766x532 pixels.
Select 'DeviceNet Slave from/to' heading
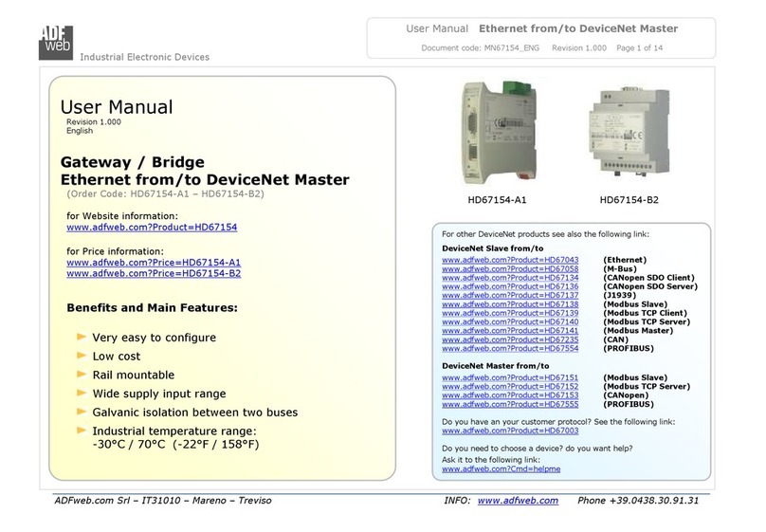[492, 248]
